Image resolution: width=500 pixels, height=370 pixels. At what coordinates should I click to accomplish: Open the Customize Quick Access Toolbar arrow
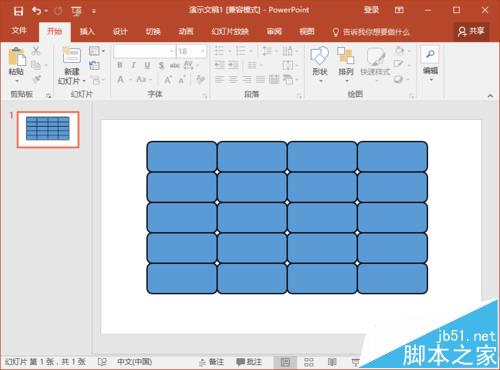coord(94,12)
